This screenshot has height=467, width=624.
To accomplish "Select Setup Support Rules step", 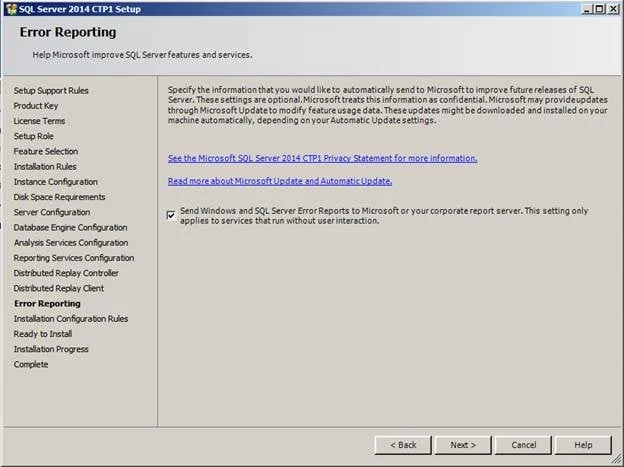I will [x=51, y=91].
